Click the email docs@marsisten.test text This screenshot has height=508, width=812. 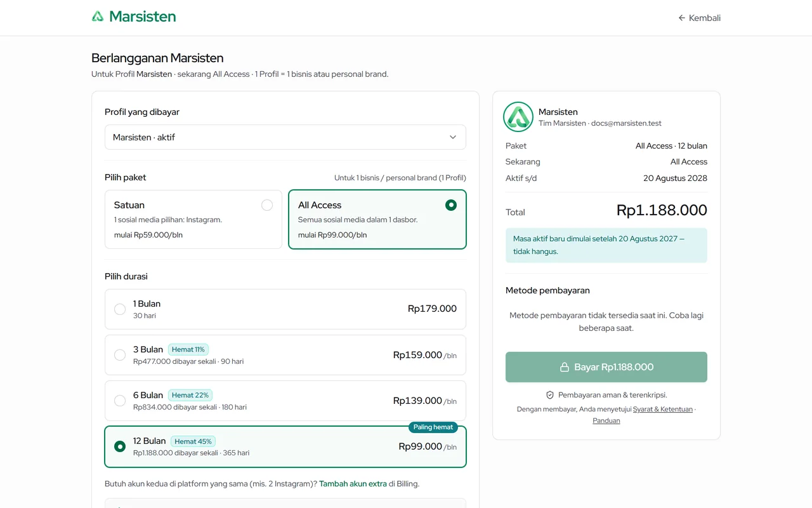pos(626,123)
